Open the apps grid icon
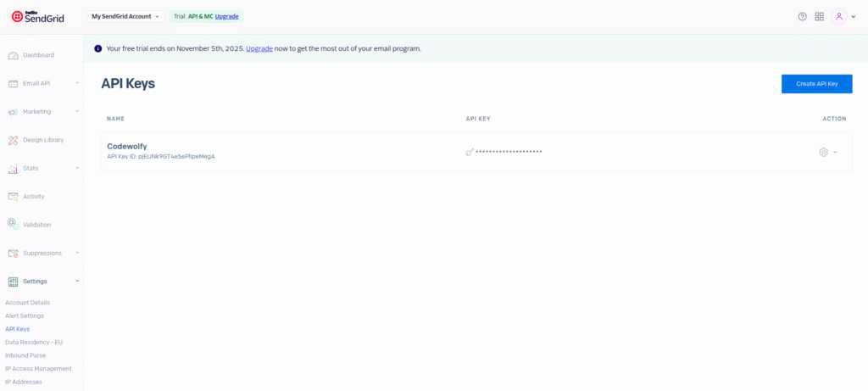This screenshot has height=391, width=868. pos(820,17)
